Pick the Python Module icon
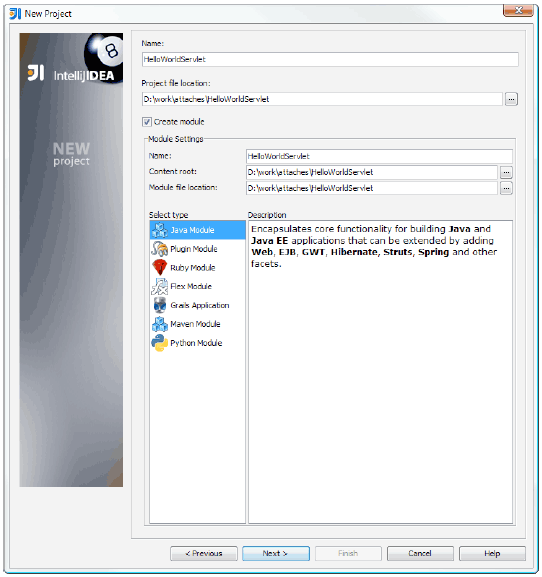Screen dimensions: 542x577 click(159, 343)
